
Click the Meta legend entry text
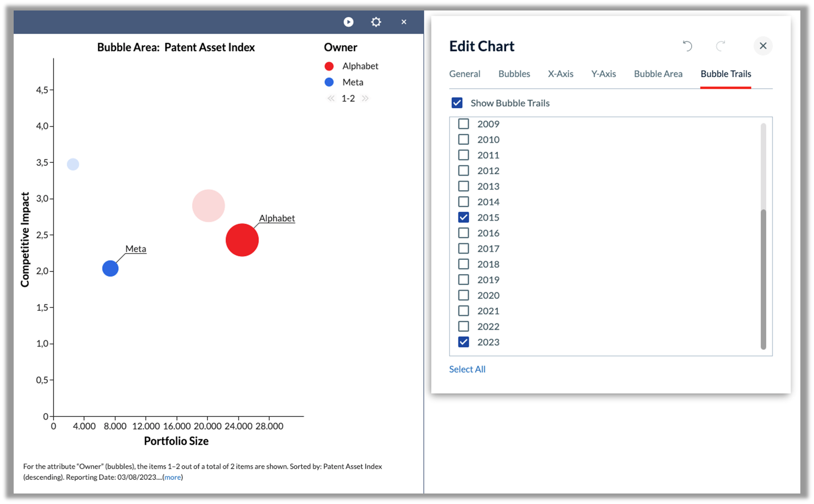point(353,82)
